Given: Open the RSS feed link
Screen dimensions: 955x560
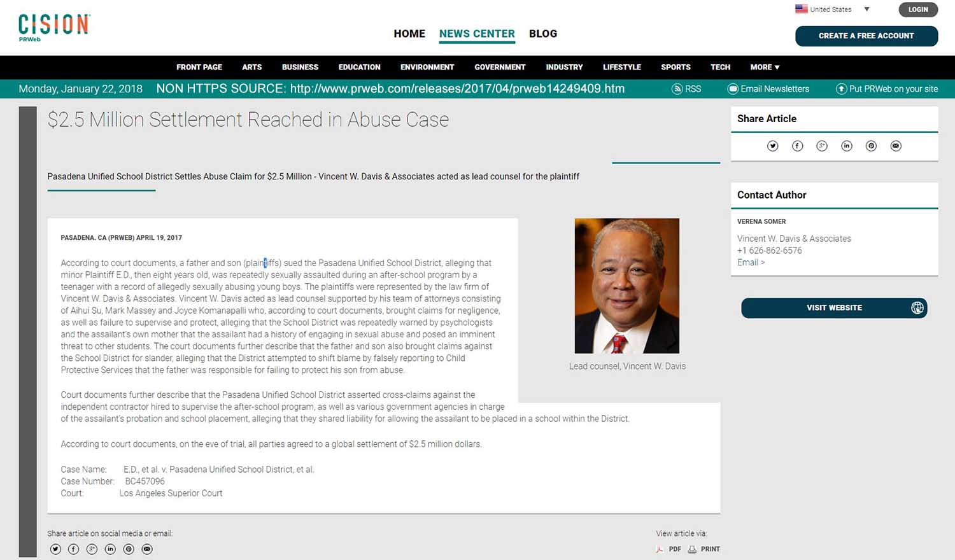Looking at the screenshot, I should coord(686,89).
